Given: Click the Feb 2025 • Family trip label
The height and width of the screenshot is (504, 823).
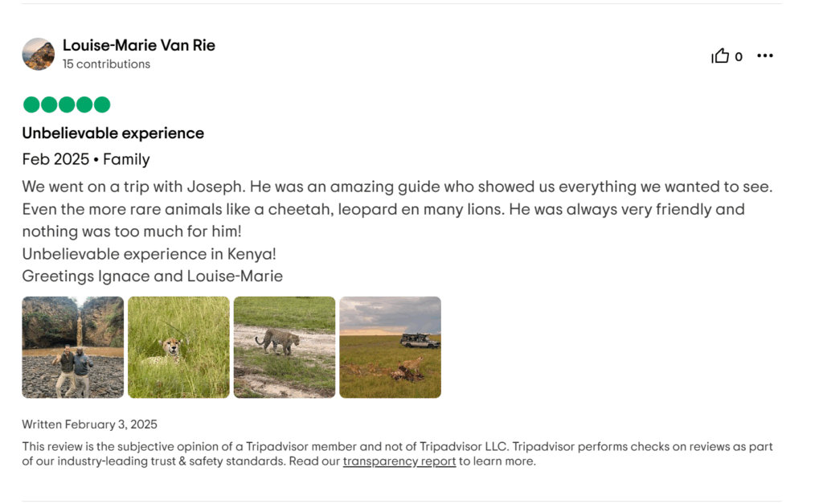Looking at the screenshot, I should 86,159.
